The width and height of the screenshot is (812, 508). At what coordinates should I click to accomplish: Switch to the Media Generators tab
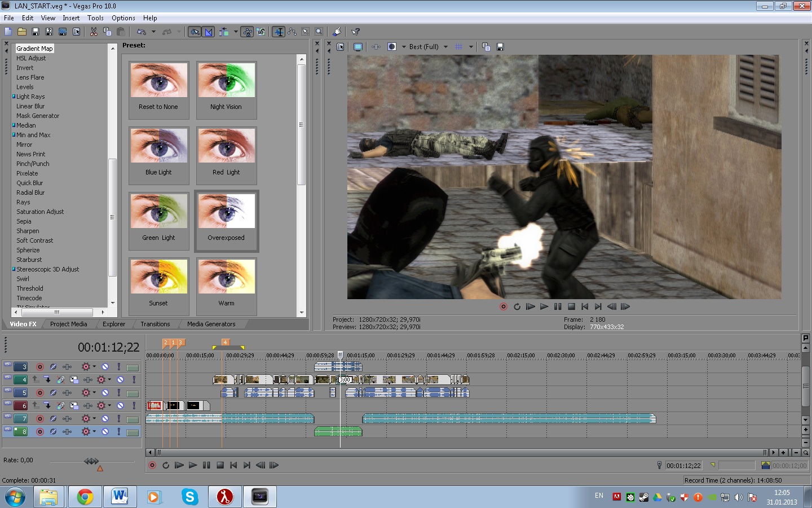click(x=211, y=324)
